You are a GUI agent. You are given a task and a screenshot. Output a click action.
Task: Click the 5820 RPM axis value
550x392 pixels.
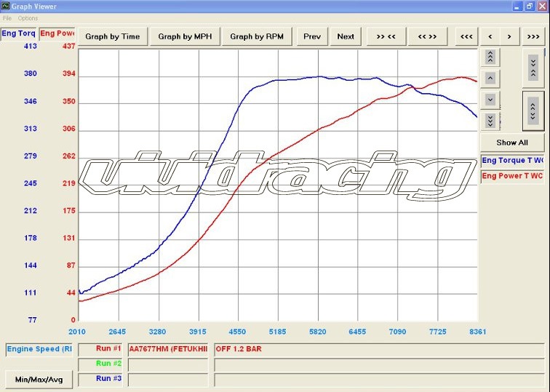(x=318, y=332)
